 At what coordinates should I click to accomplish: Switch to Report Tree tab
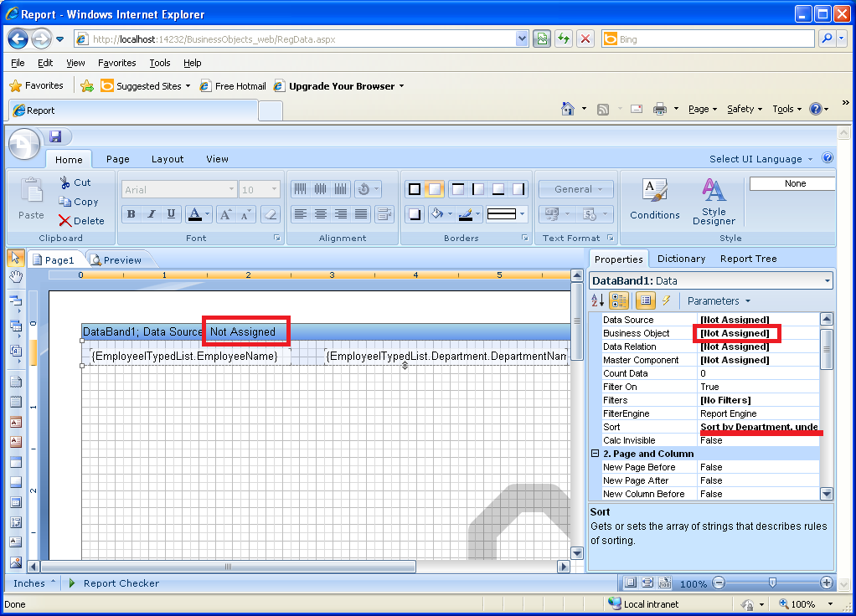pos(749,259)
